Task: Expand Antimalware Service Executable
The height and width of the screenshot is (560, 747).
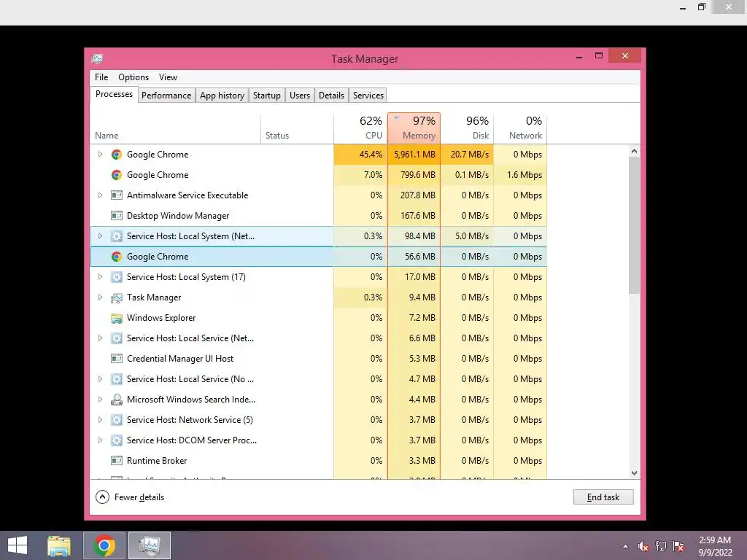Action: tap(100, 195)
